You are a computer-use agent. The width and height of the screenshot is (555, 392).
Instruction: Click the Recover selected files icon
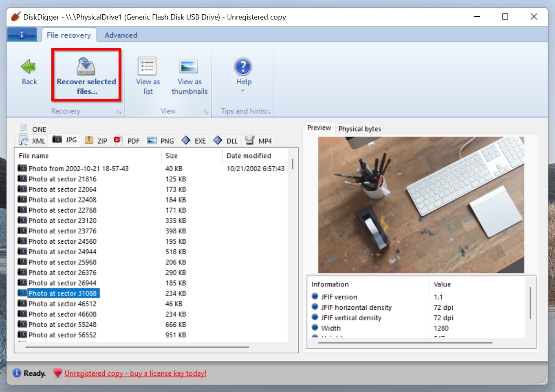tap(86, 66)
